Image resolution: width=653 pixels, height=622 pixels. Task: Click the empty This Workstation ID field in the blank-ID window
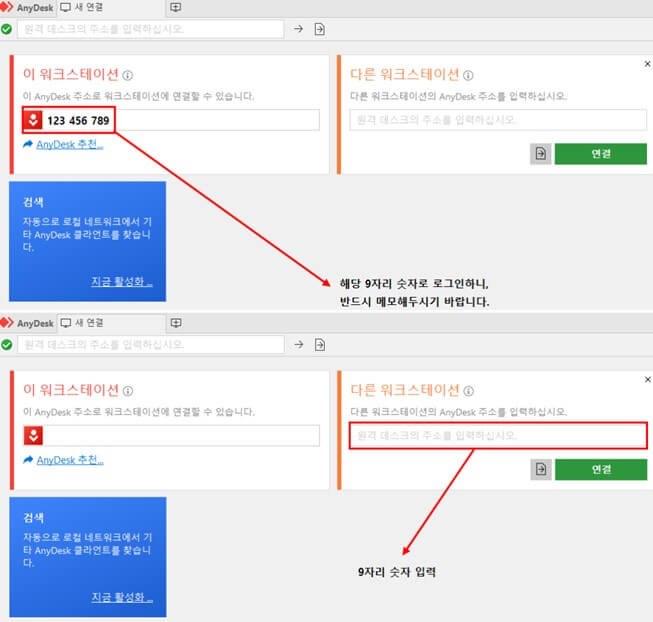[x=182, y=435]
